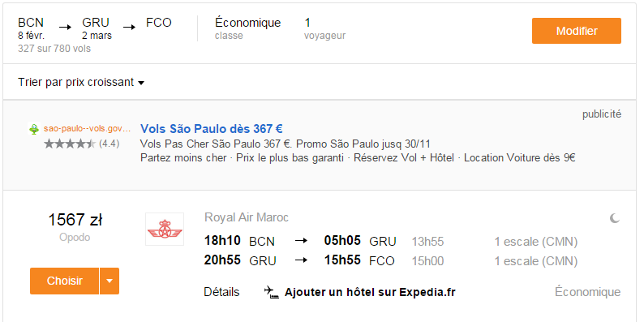Viewport: 644px width, 322px height.
Task: Click the 1567 zł price
Action: pyautogui.click(x=75, y=220)
